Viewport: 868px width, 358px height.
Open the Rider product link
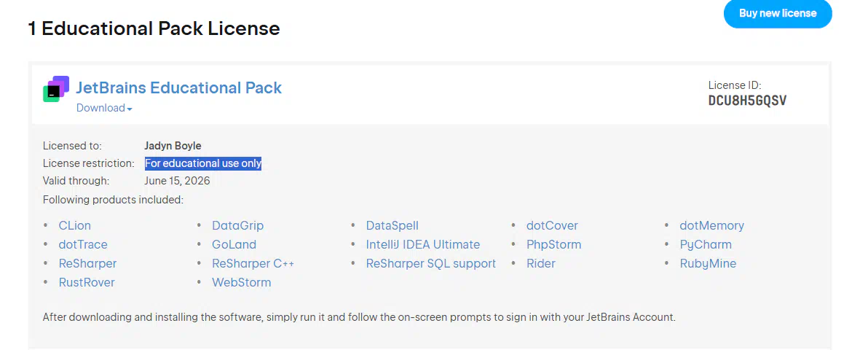point(541,263)
